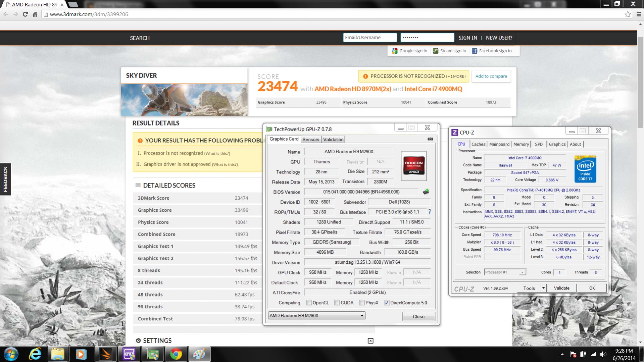Click the Radeon Graphics logo in GPU-Z

(x=414, y=166)
